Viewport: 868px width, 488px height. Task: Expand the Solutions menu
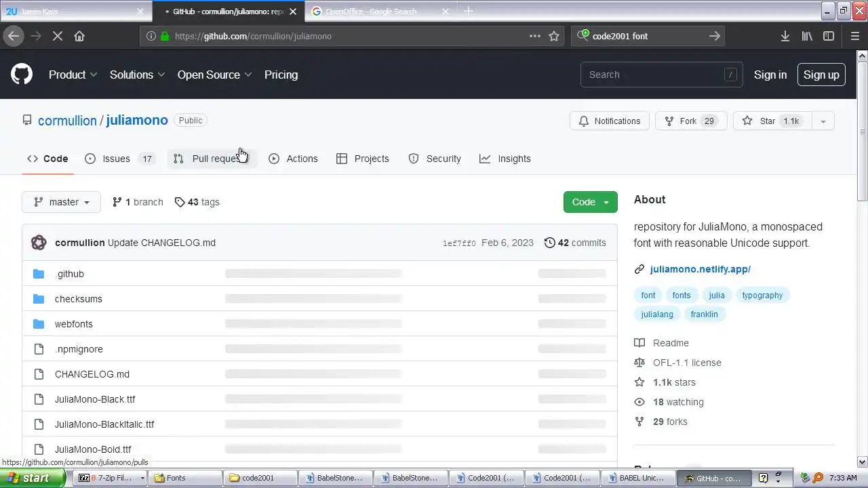click(x=138, y=75)
